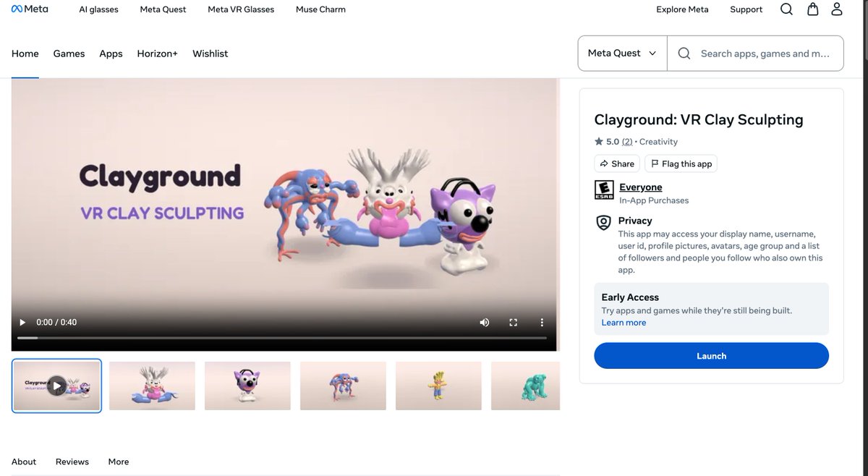Select the video trailer thumbnail with the play icon
The width and height of the screenshot is (868, 476).
pos(56,386)
